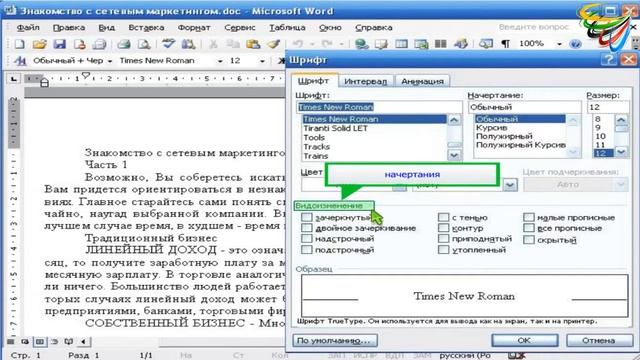Cancel the dialog with Отмена
Image resolution: width=640 pixels, height=360 pixels.
(x=598, y=340)
